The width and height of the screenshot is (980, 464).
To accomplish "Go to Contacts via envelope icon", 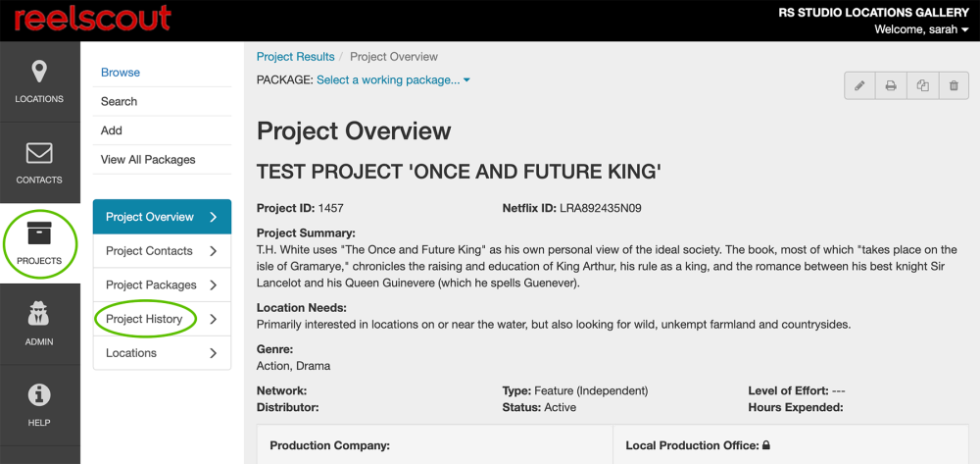I will tap(39, 162).
